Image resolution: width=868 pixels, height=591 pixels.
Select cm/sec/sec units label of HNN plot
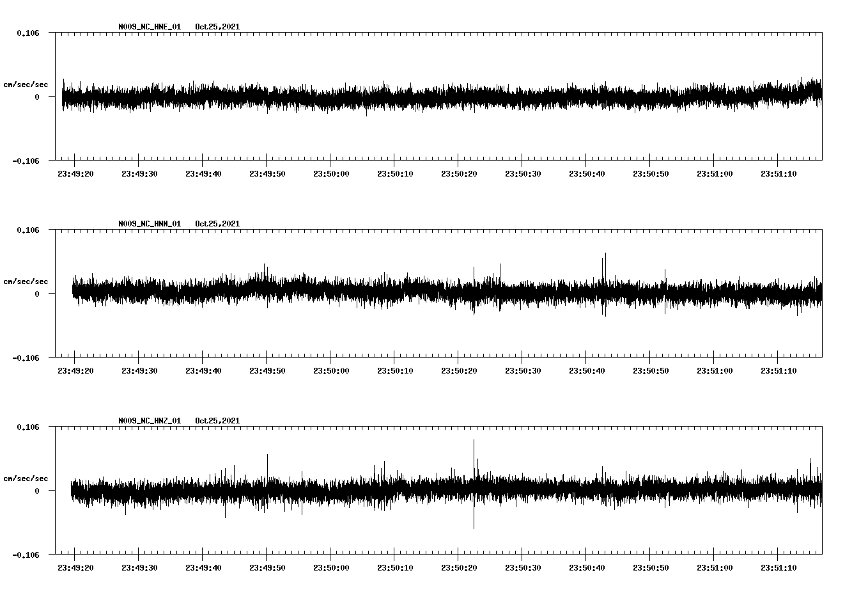(26, 281)
